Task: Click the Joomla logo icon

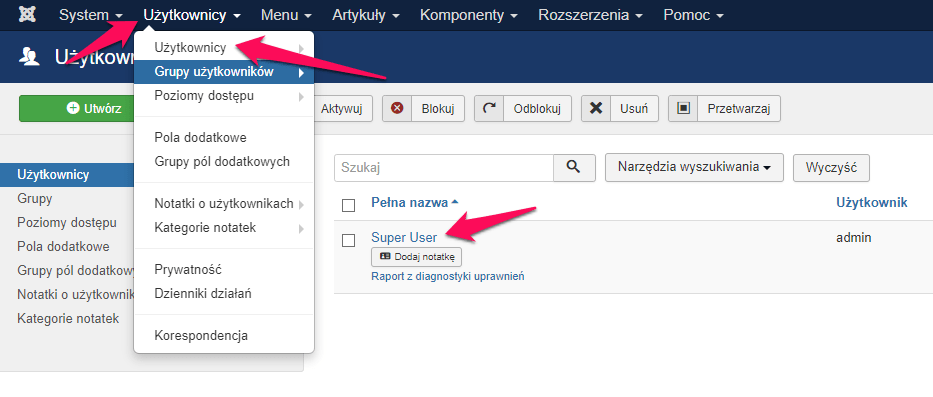Action: tap(27, 15)
